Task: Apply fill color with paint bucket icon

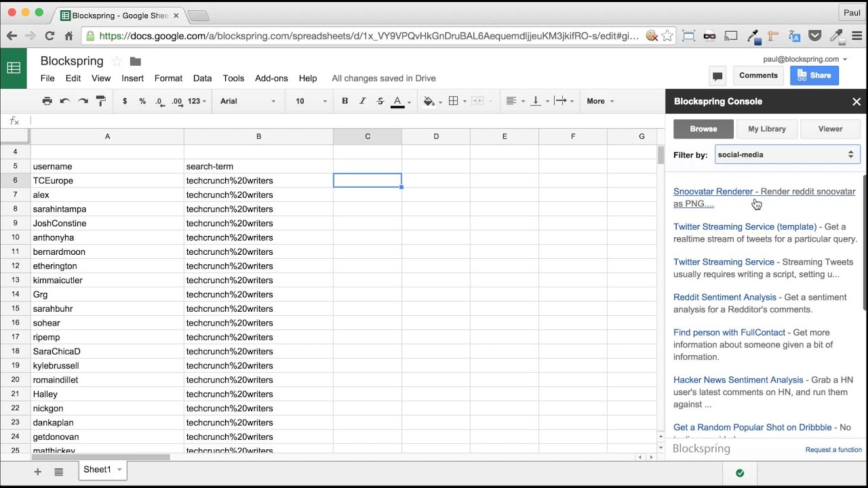Action: click(x=429, y=101)
